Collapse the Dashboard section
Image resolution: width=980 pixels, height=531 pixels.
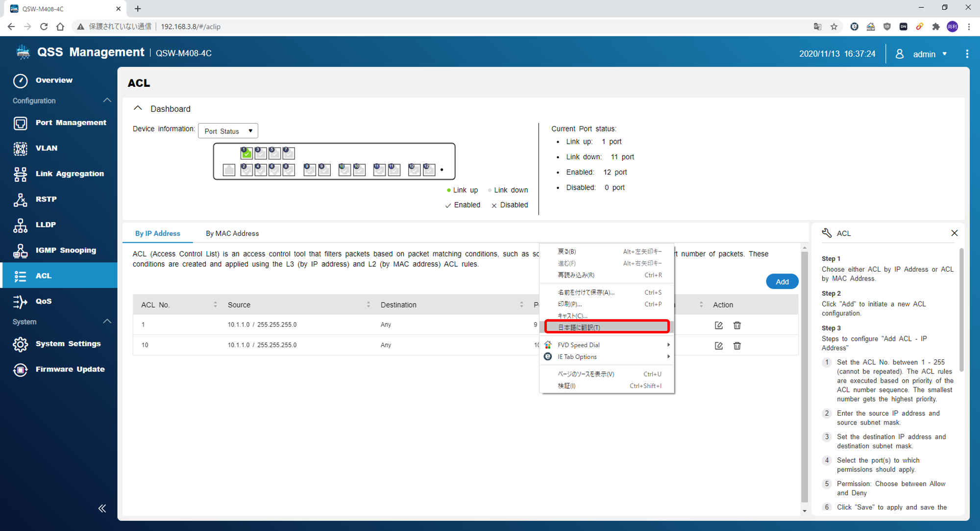tap(138, 108)
